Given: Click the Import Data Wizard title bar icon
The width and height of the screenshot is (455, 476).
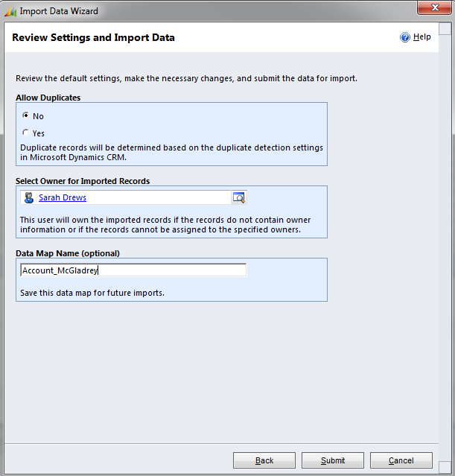Looking at the screenshot, I should 10,11.
